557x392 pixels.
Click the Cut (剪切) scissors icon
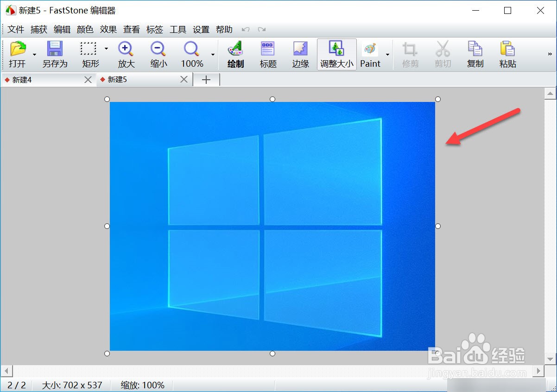[443, 49]
